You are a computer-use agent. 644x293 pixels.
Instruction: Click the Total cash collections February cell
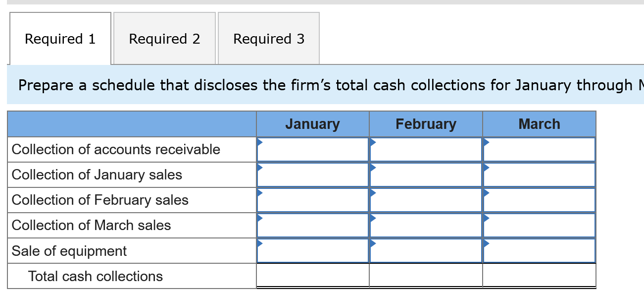point(425,276)
